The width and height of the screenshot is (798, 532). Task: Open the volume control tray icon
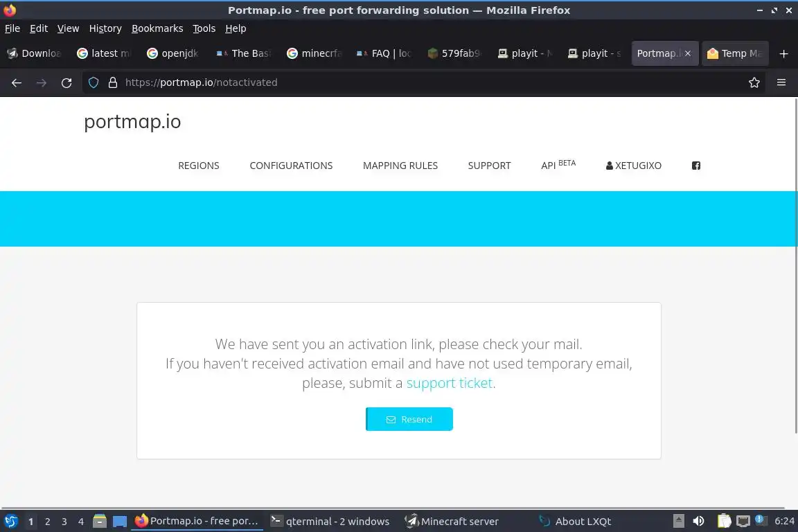pos(699,522)
